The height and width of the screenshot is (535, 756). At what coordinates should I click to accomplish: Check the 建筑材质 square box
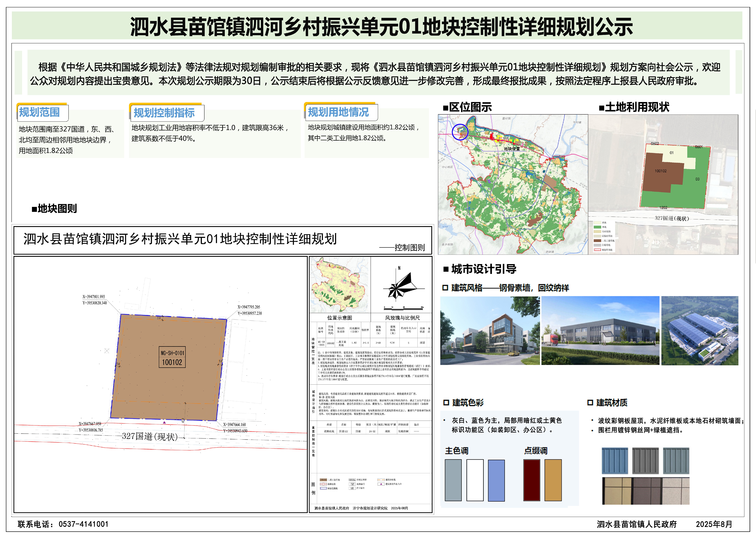tap(590, 403)
